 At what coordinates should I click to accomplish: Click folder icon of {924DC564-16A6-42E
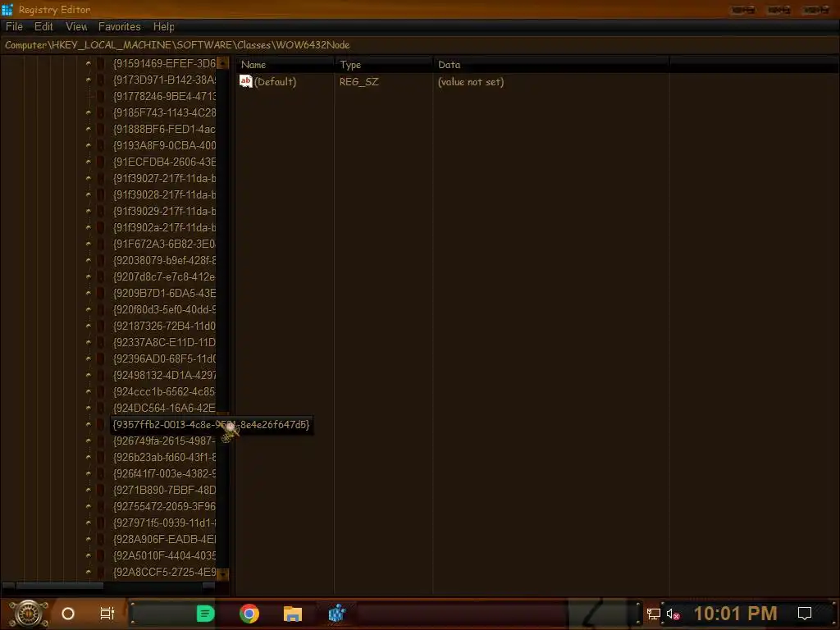(101, 409)
